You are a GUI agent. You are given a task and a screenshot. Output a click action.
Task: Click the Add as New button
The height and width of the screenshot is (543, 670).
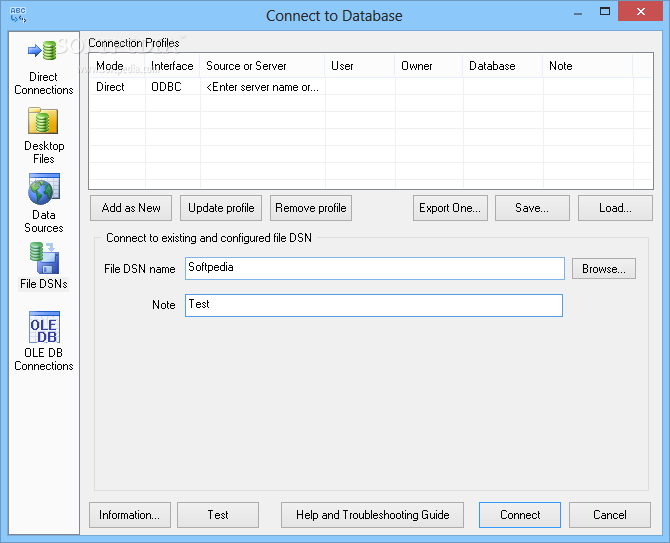pyautogui.click(x=131, y=208)
